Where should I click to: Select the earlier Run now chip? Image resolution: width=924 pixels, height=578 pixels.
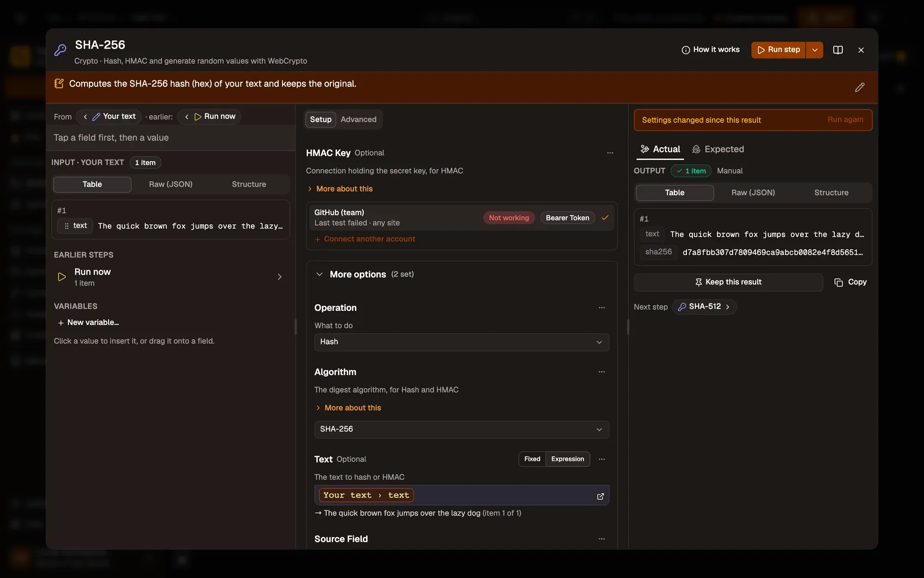coord(210,117)
